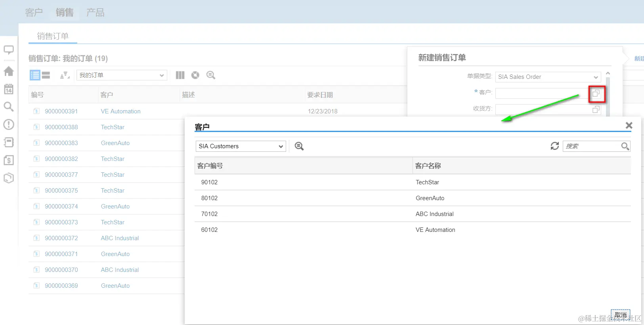Click the 搜索 field in customer dialog
The width and height of the screenshot is (644, 325).
pos(591,146)
